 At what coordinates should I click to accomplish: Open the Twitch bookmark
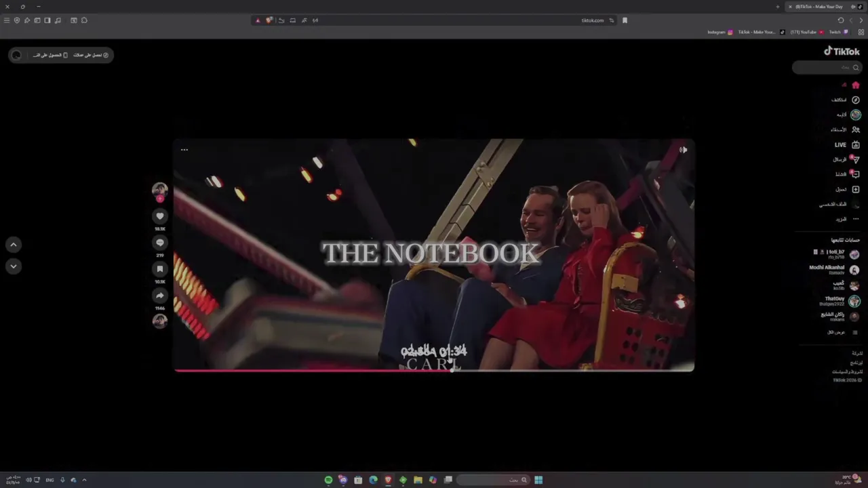[838, 32]
